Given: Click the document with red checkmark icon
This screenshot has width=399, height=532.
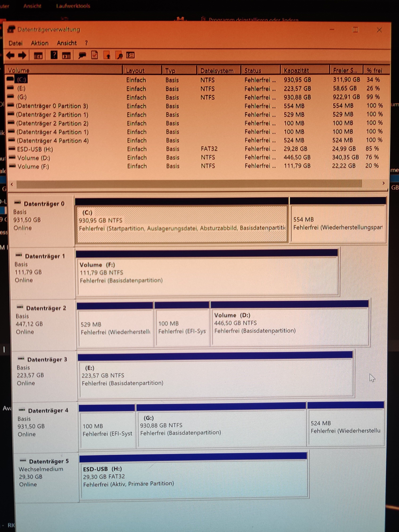Looking at the screenshot, I should click(x=95, y=55).
